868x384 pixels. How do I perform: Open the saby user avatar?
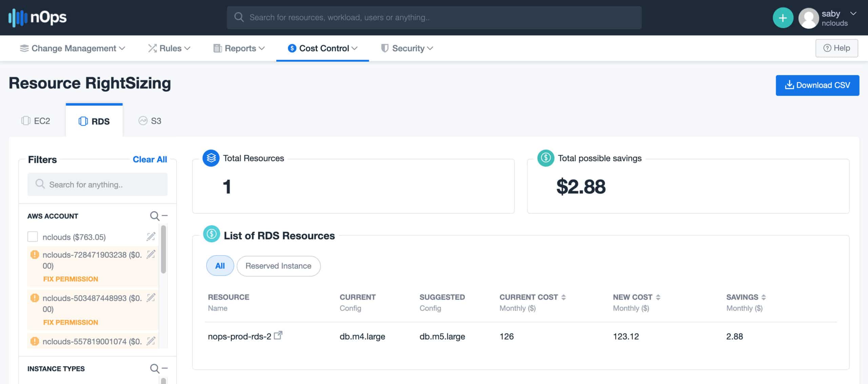808,18
